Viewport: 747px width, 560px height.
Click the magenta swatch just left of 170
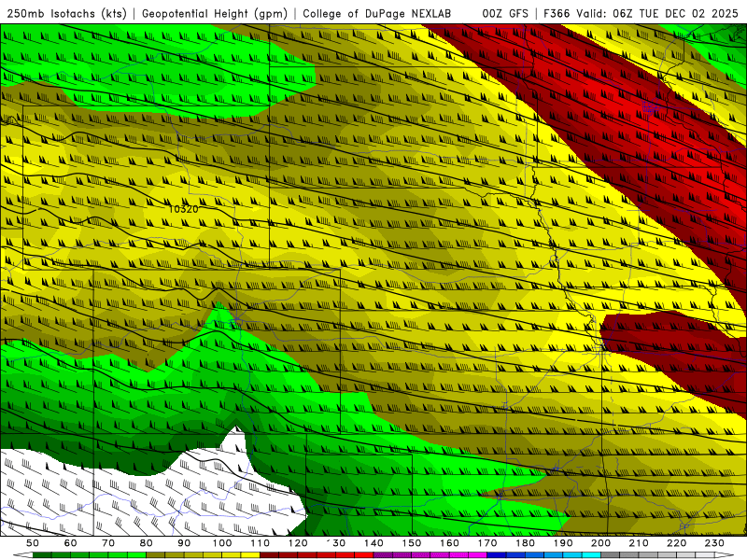point(477,555)
